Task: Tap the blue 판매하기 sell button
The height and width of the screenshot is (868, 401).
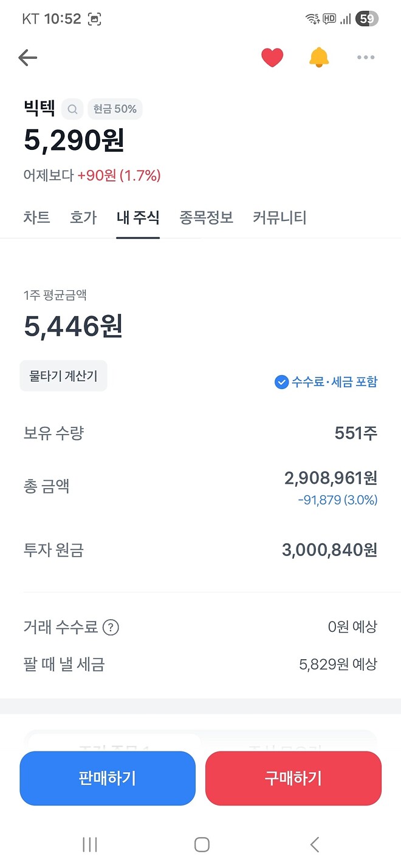Action: point(107,778)
